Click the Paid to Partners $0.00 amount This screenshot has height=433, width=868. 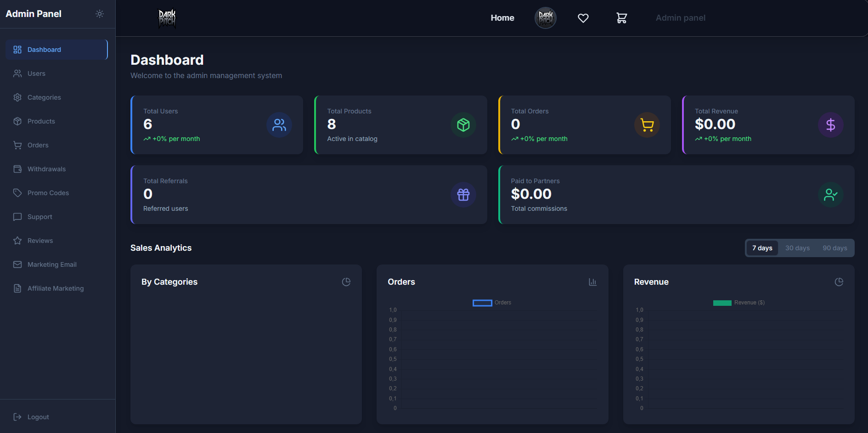[x=531, y=194]
